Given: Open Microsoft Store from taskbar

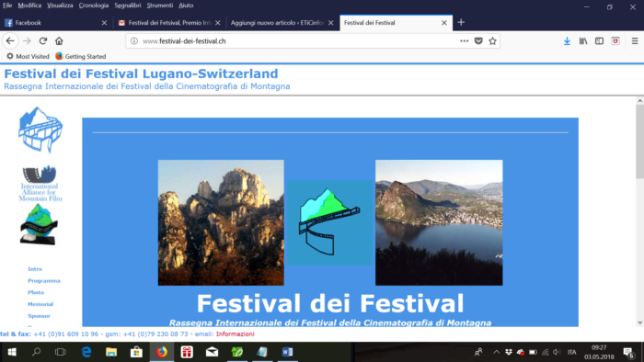Looking at the screenshot, I should tap(136, 352).
